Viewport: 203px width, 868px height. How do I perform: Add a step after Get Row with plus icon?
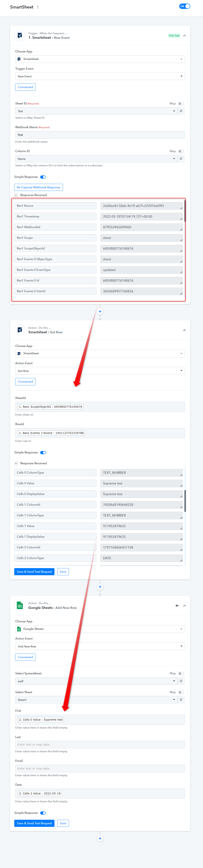(x=100, y=587)
